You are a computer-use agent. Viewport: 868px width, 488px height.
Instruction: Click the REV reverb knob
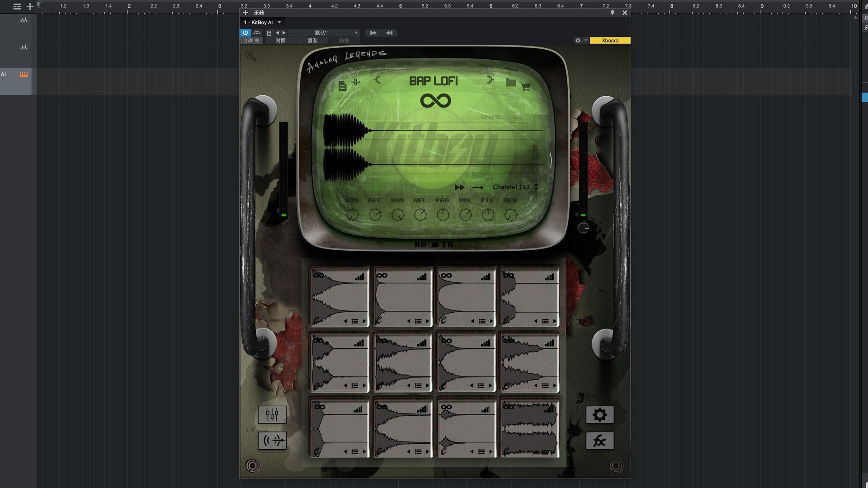(x=510, y=215)
